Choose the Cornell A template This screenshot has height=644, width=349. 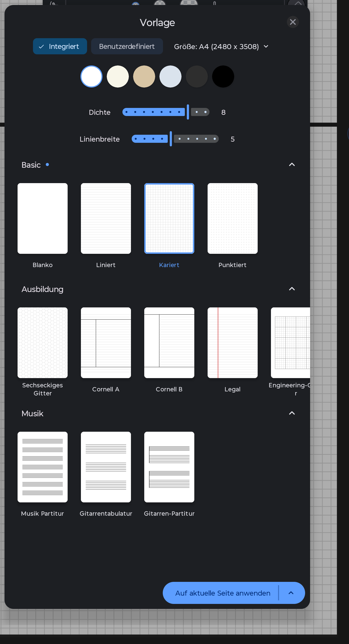[106, 343]
